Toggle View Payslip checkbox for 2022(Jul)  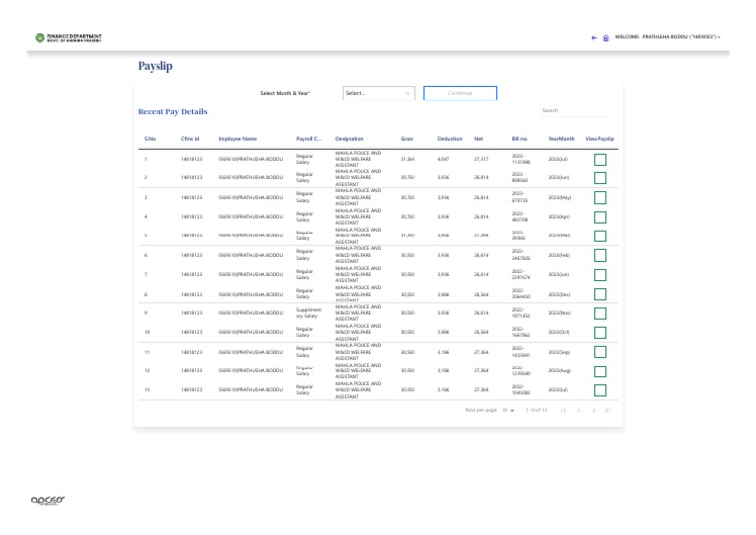[x=599, y=390]
